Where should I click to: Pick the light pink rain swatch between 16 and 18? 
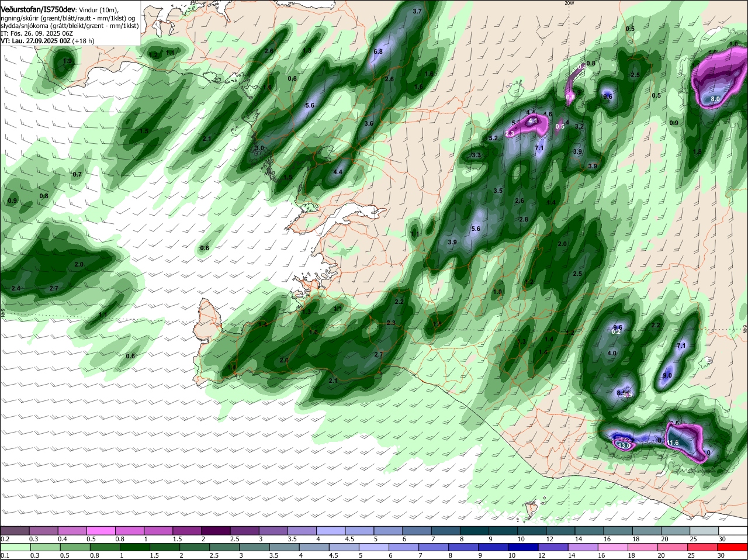[x=614, y=547]
